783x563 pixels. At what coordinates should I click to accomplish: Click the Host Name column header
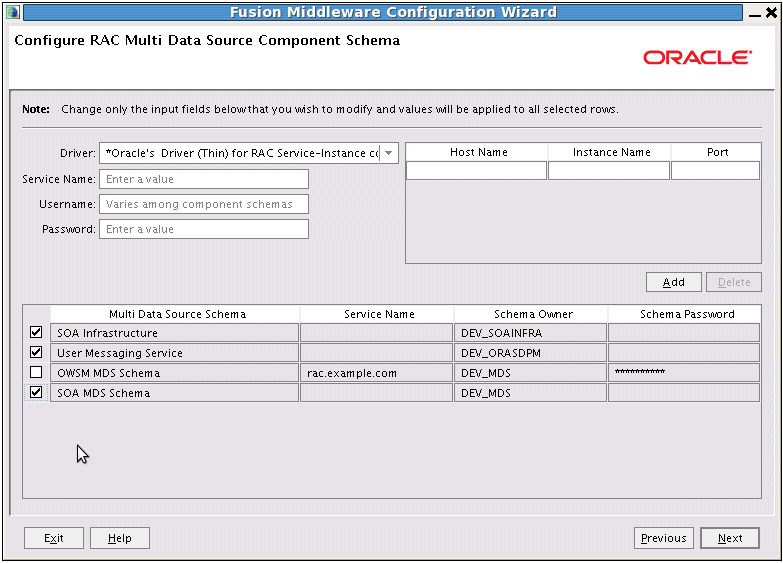point(477,152)
